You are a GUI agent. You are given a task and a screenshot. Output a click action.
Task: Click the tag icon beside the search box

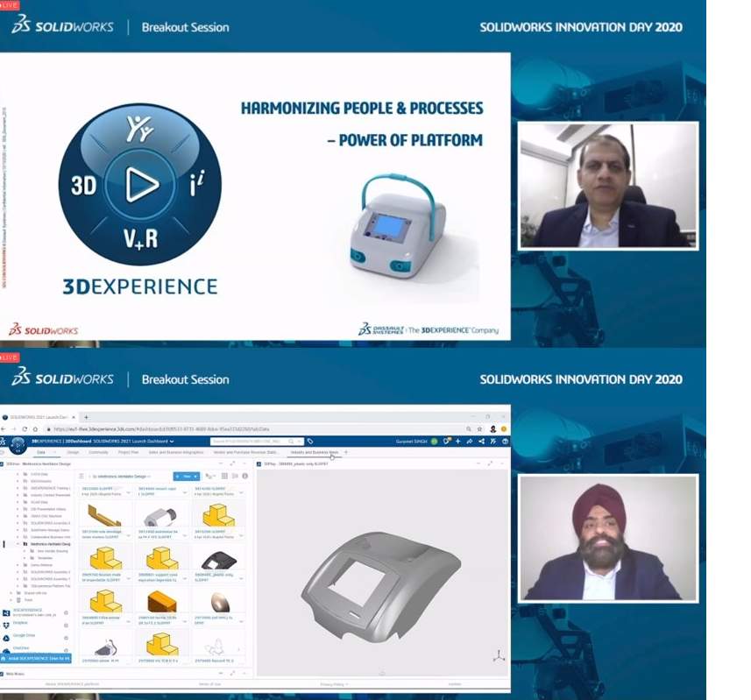310,442
